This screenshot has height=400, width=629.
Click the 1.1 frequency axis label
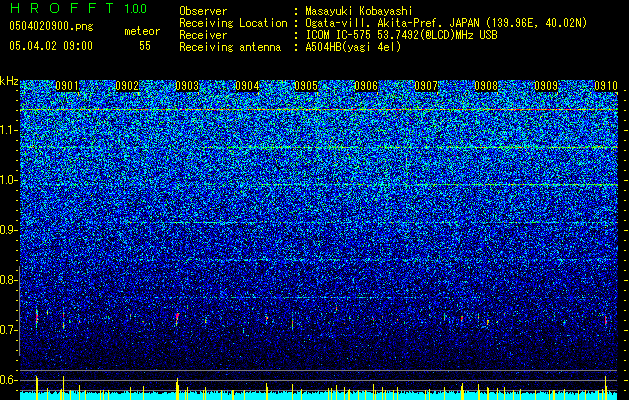pyautogui.click(x=9, y=130)
